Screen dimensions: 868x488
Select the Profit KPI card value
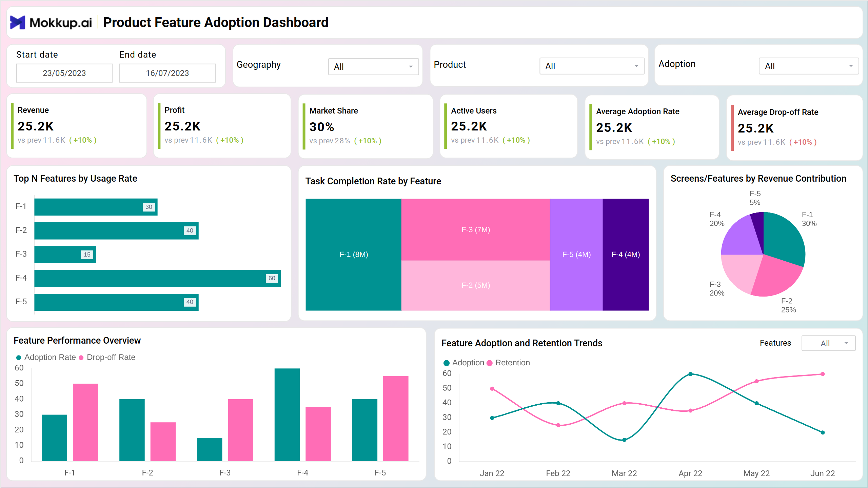click(182, 126)
